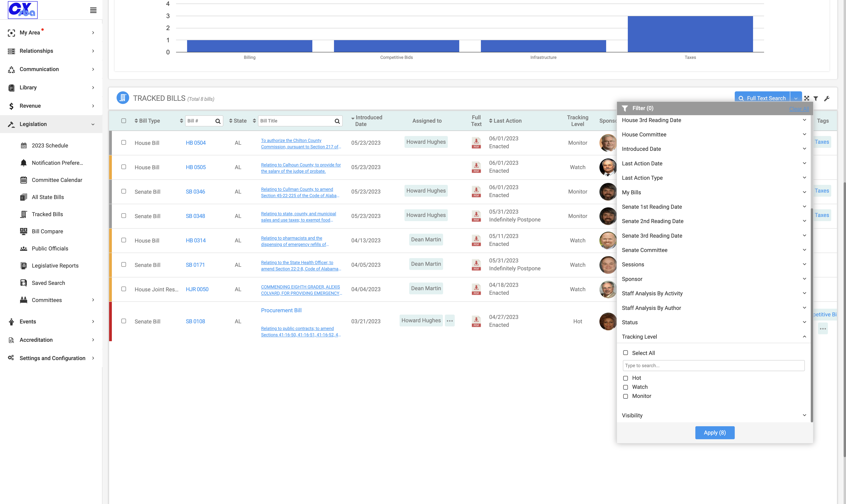Click Clear All in filter header

coord(799,109)
